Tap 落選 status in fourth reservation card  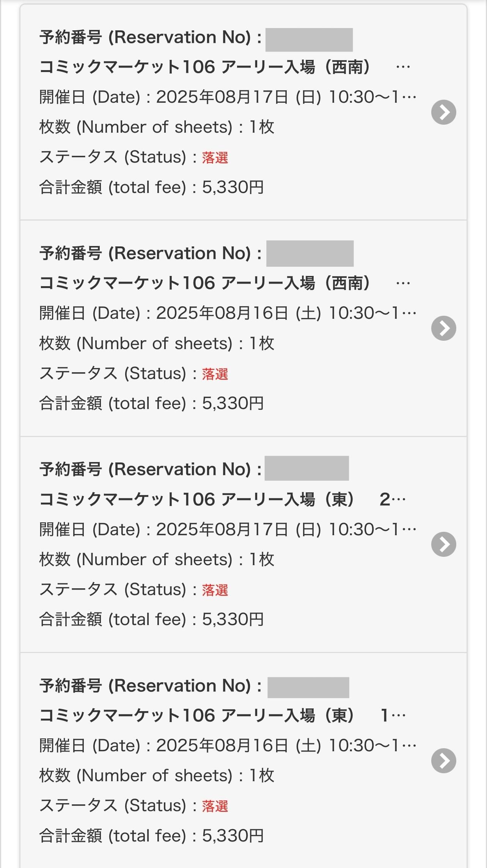(215, 806)
